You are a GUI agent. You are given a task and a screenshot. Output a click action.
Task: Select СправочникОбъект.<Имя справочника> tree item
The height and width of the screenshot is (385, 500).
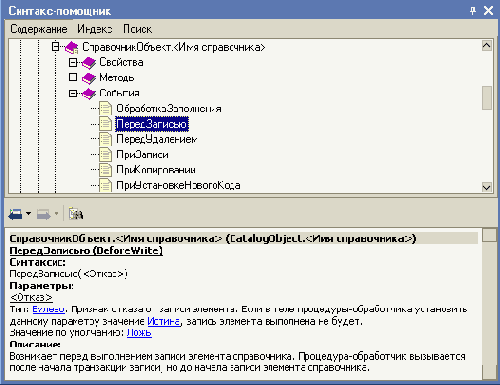174,47
